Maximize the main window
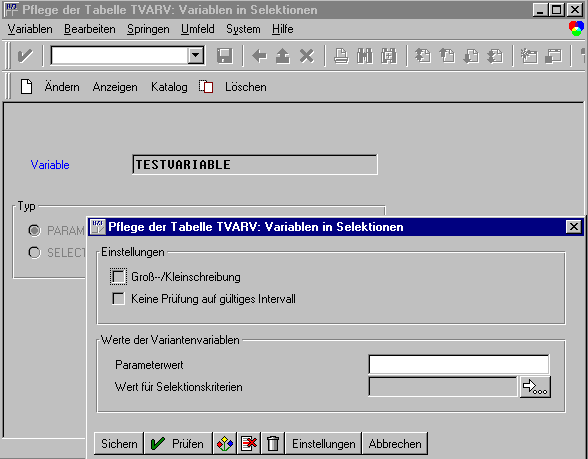Image resolution: width=588 pixels, height=459 pixels. click(557, 9)
